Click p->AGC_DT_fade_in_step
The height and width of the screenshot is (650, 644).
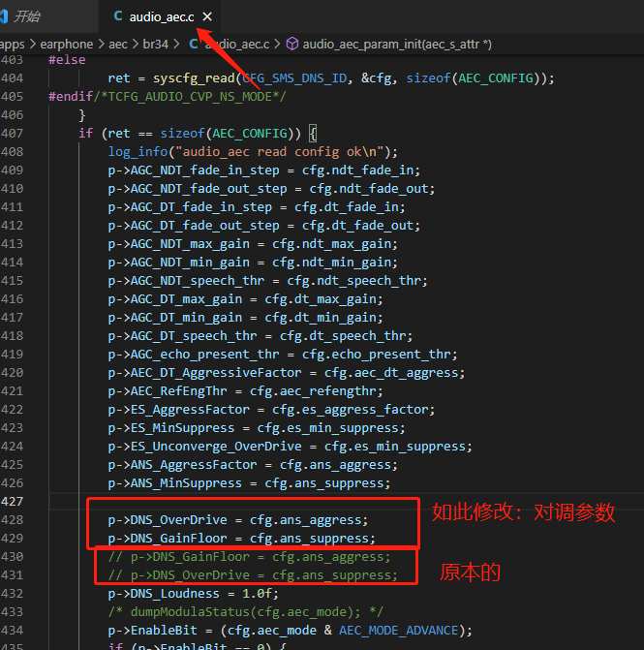190,207
